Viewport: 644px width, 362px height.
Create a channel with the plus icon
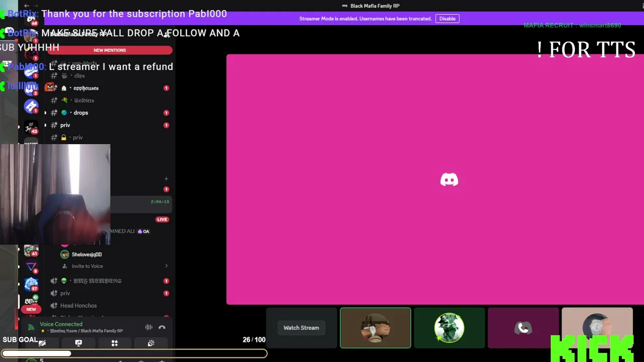click(x=166, y=178)
